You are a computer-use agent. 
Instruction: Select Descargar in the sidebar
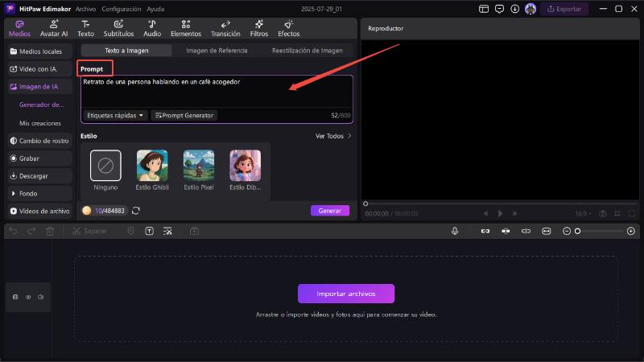pyautogui.click(x=39, y=176)
